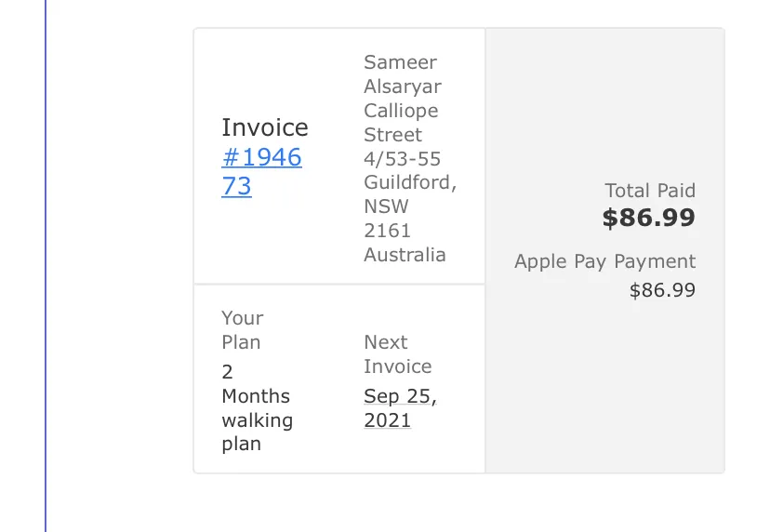This screenshot has height=532, width=770.
Task: Select the bold $86.99 total amount
Action: click(x=649, y=218)
